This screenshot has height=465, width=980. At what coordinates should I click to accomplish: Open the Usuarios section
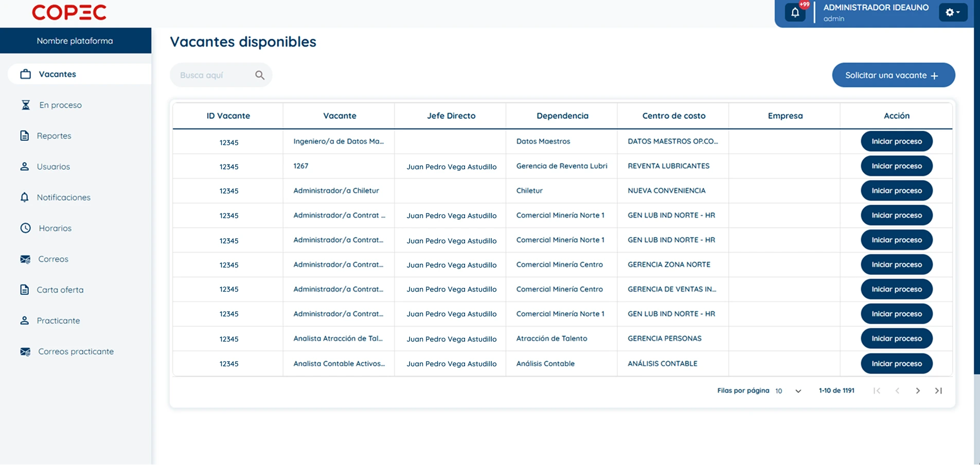coord(53,167)
